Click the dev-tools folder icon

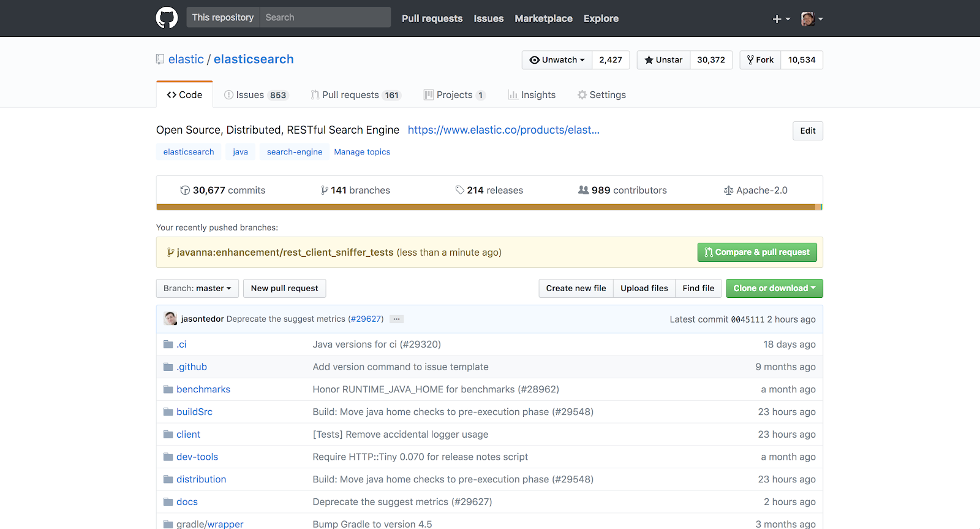tap(168, 457)
